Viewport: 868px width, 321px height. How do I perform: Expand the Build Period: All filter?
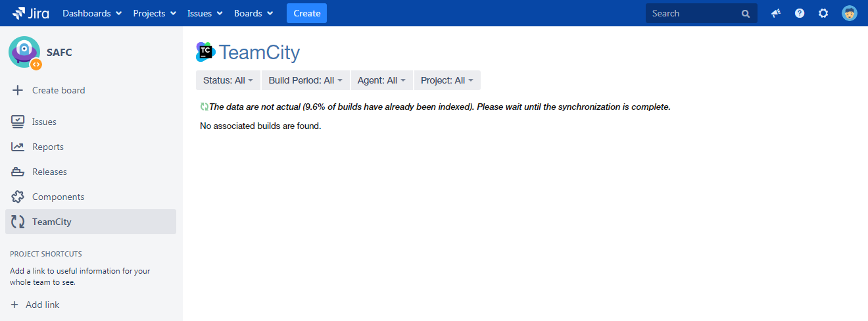point(306,80)
